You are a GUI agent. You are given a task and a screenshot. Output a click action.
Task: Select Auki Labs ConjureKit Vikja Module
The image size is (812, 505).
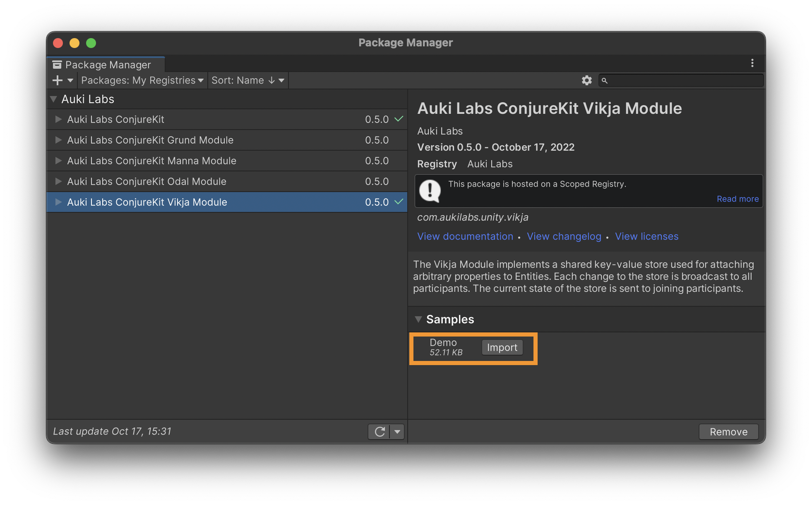click(x=227, y=202)
